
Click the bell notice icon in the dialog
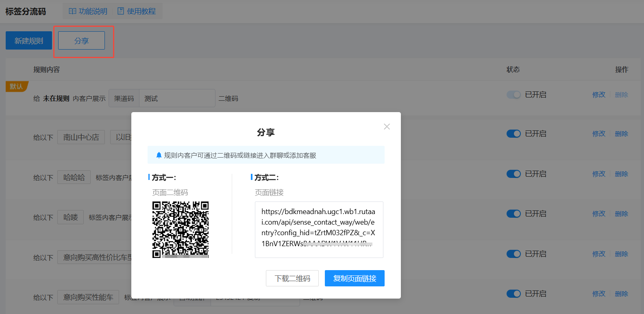(x=159, y=155)
